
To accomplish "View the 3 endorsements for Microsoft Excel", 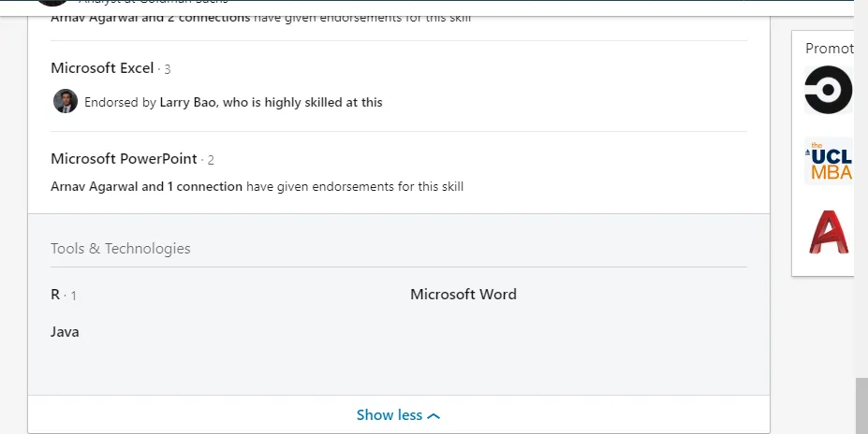I will 167,69.
